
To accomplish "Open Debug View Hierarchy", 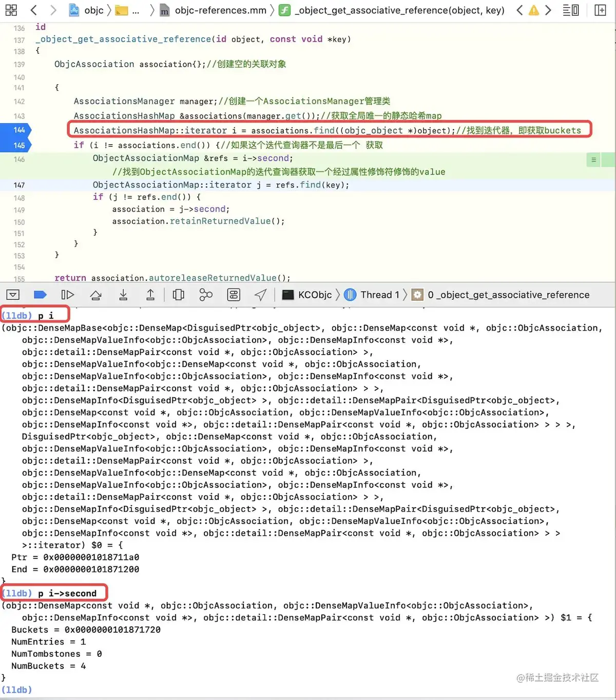I will pyautogui.click(x=178, y=295).
